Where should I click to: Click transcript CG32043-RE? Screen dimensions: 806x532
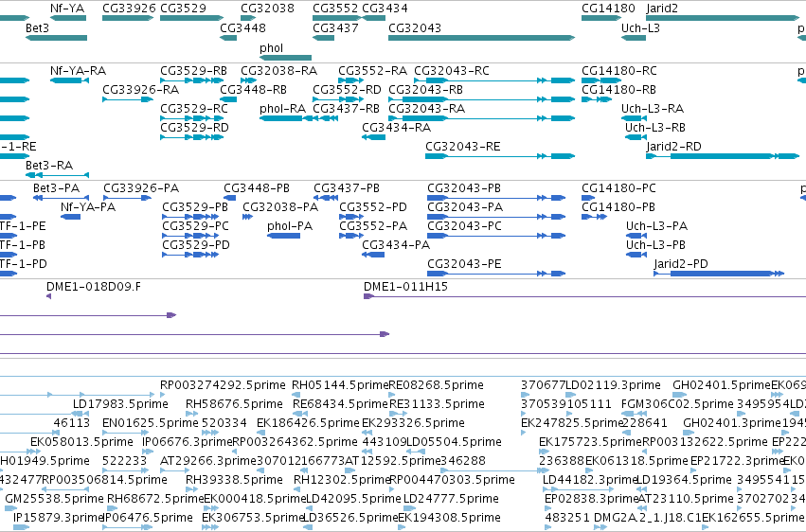pos(462,147)
